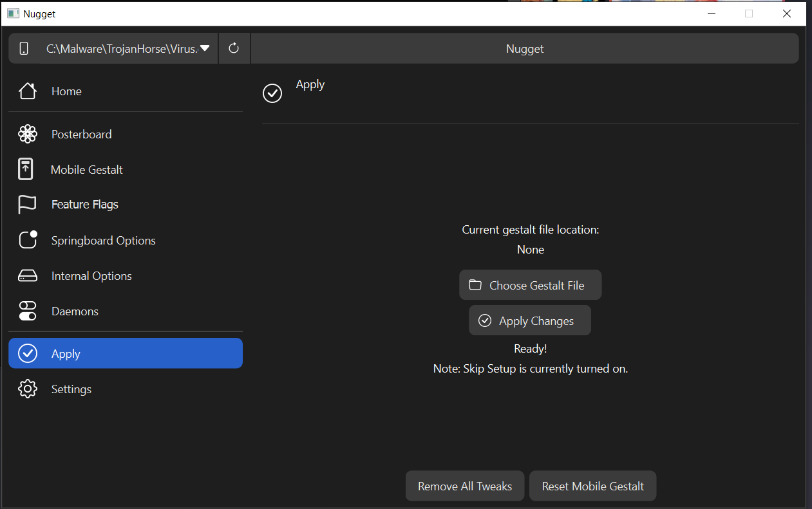Click the Nugget title bar button
Viewport: 812px width, 509px height.
point(525,49)
